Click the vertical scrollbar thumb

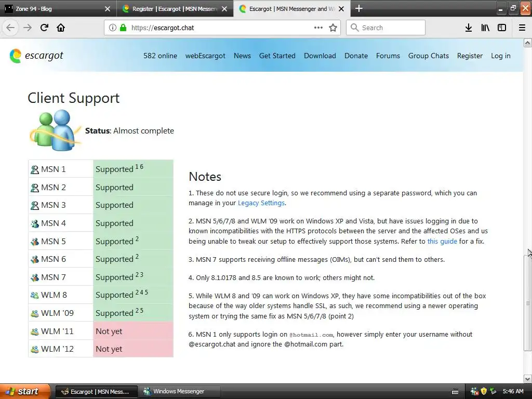527,303
